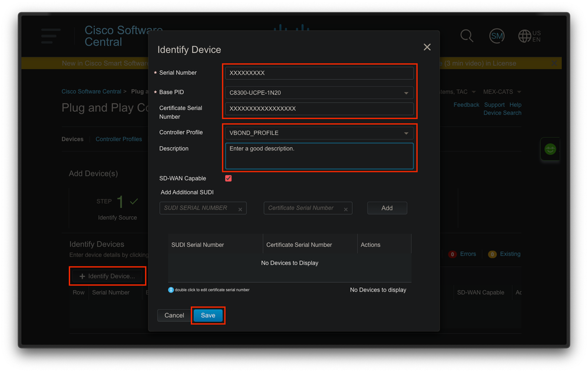Open the Help link
The height and width of the screenshot is (372, 588).
point(516,105)
